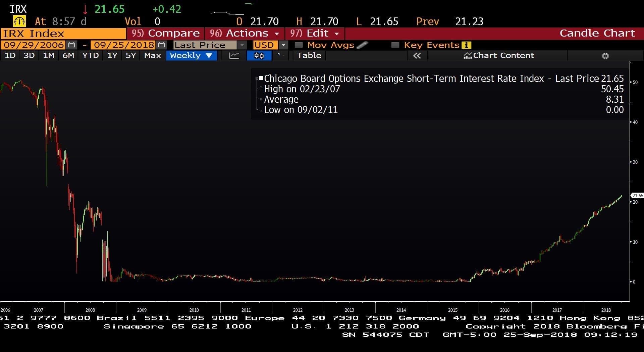Image resolution: width=644 pixels, height=352 pixels.
Task: Expand the Actions menu
Action: (245, 33)
